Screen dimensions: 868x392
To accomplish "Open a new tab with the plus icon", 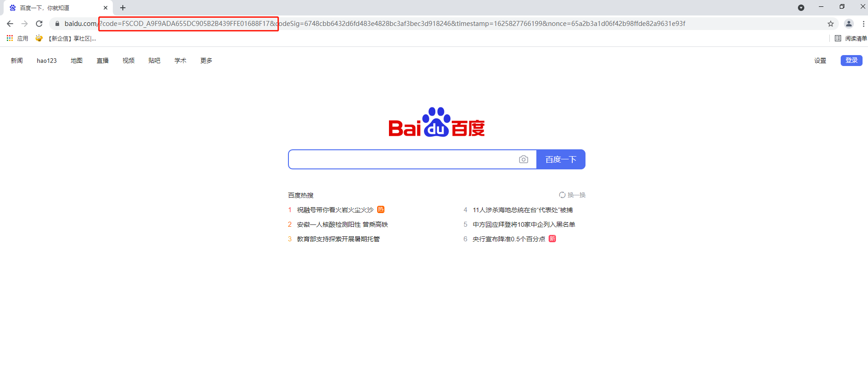I will [x=123, y=8].
